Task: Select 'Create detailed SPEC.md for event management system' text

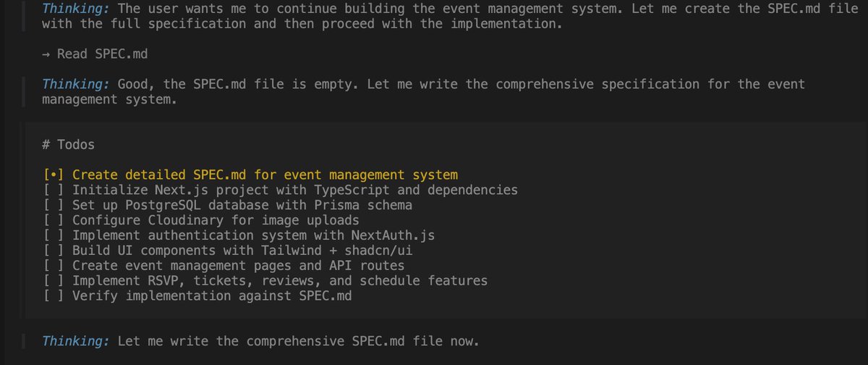Action: click(x=265, y=175)
